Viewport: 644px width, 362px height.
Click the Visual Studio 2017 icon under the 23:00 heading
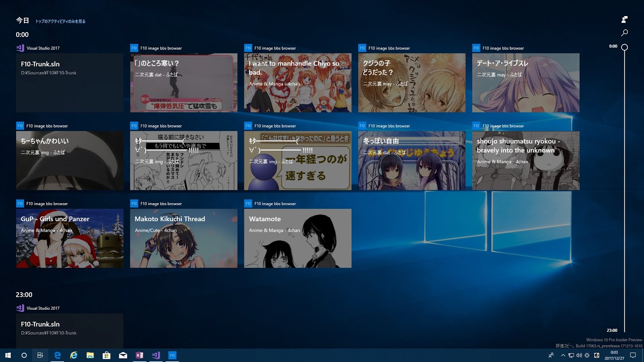[x=20, y=308]
